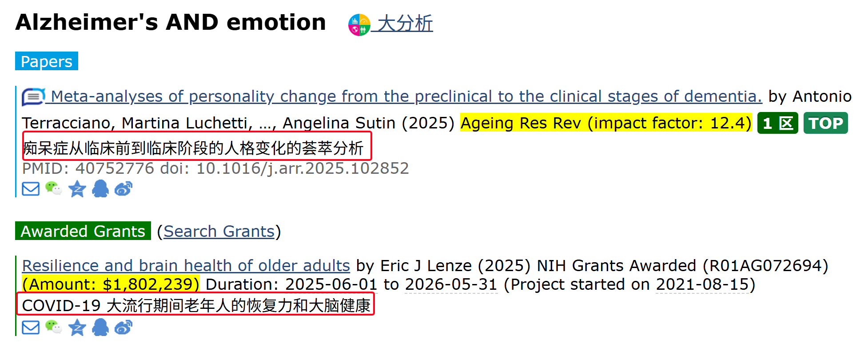
Task: Click the Ageing Res Rev journal highlight
Action: [x=606, y=123]
